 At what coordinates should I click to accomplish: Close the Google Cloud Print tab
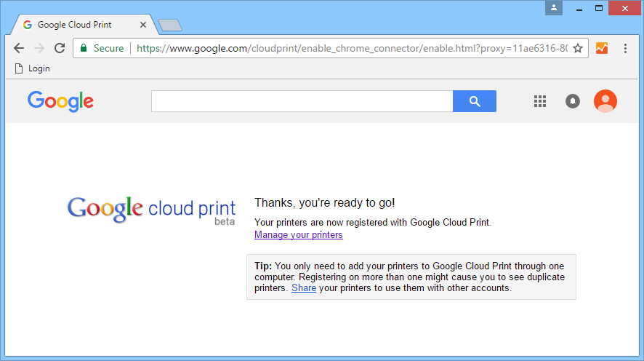[143, 25]
